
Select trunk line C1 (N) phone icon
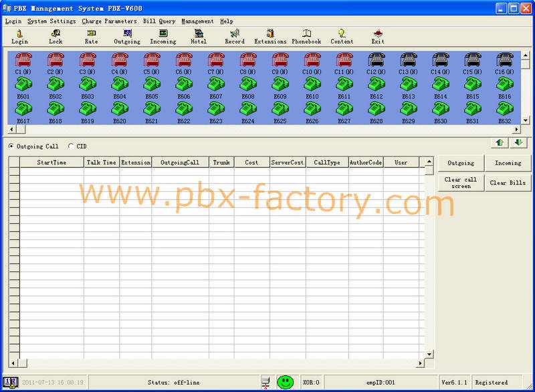tap(23, 60)
